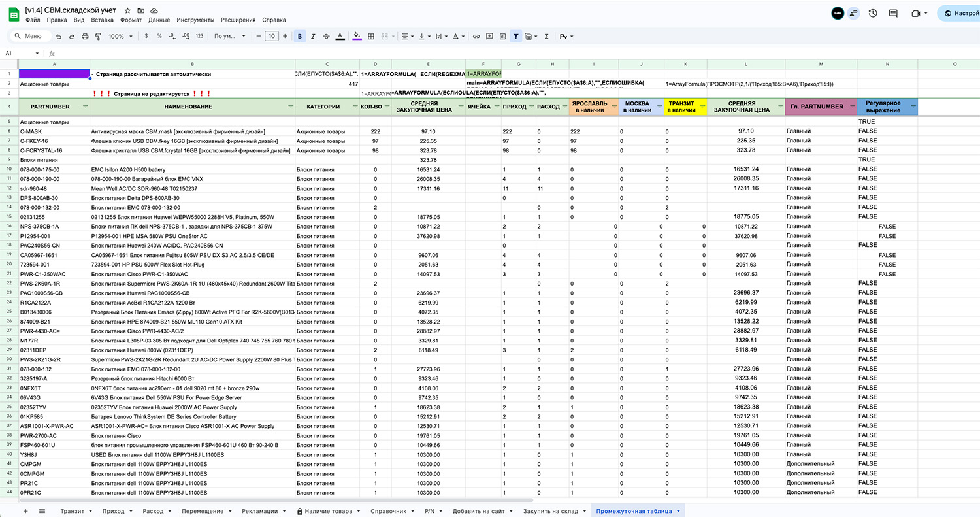Switch to the Справочник sheet tab
Screen dimensions: 980x517
tap(390, 511)
